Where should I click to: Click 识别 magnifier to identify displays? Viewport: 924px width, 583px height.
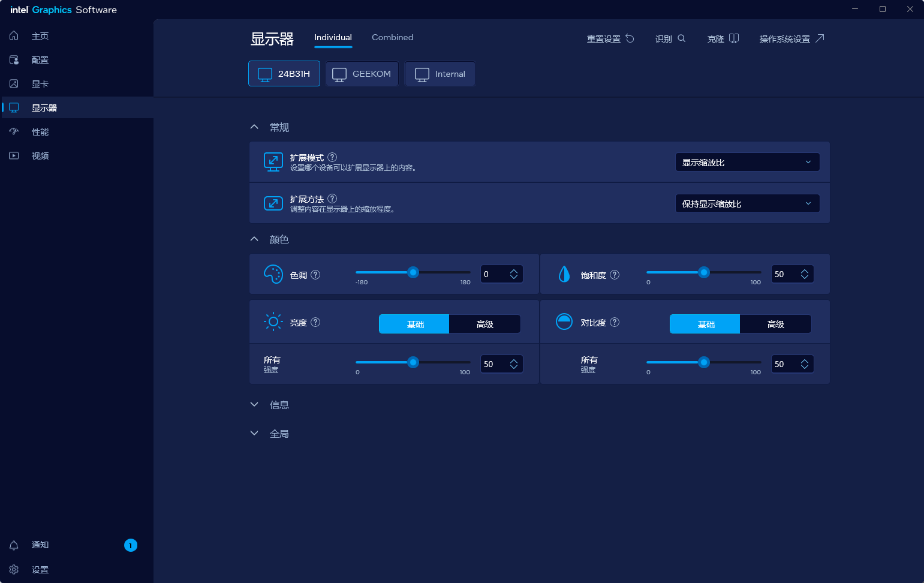670,38
